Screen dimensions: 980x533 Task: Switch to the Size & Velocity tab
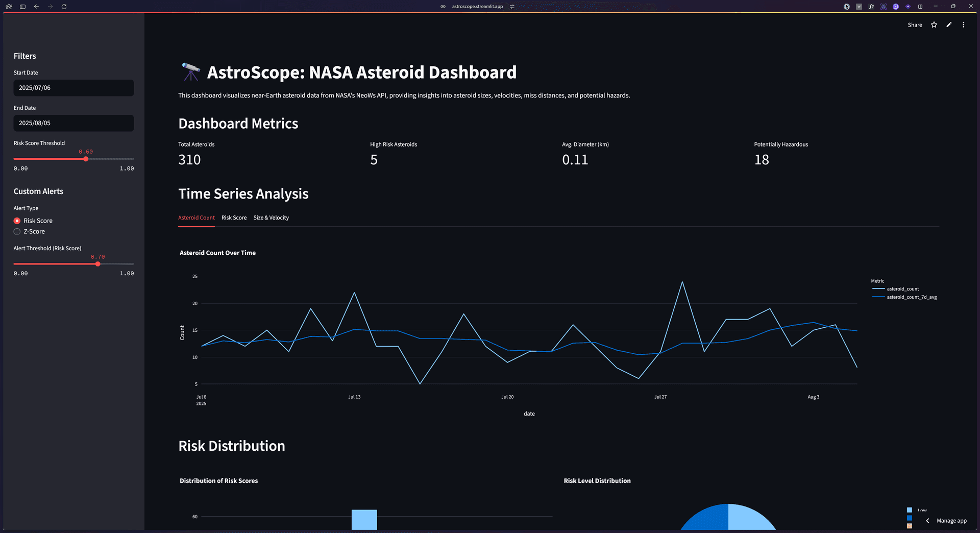[271, 218]
